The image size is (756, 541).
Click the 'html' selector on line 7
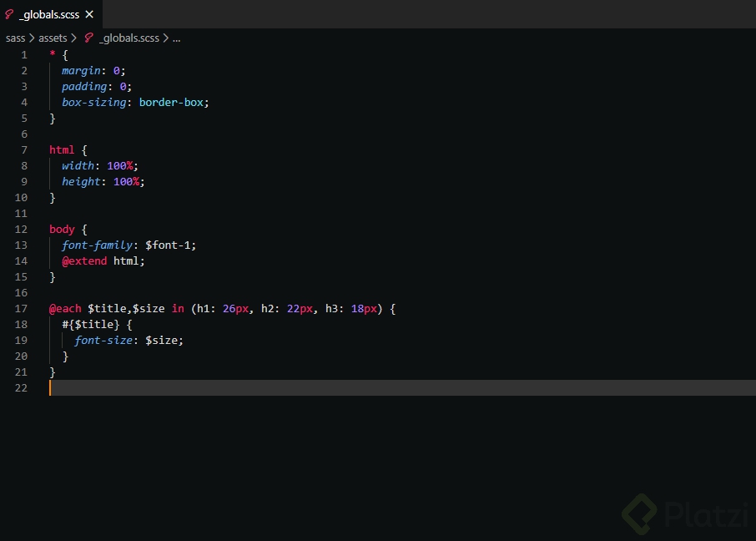pyautogui.click(x=62, y=150)
